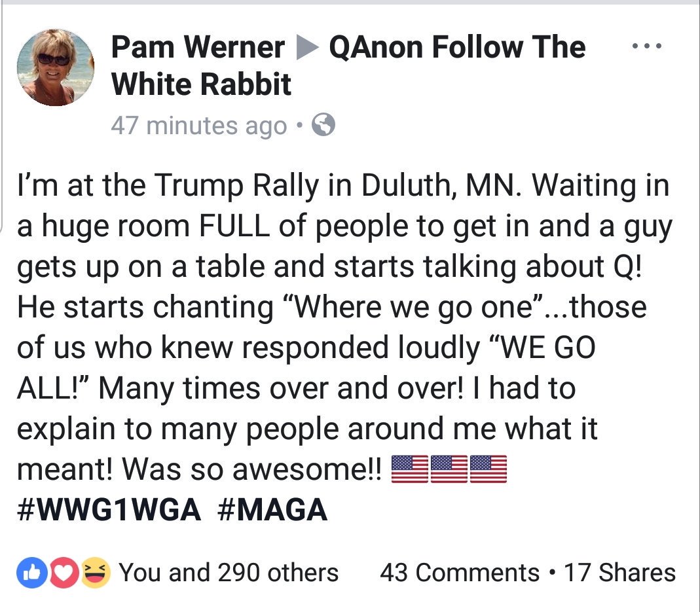Viewport: 700px width, 612px height.
Task: Click the arrow between poster and group name
Action: pyautogui.click(x=307, y=47)
